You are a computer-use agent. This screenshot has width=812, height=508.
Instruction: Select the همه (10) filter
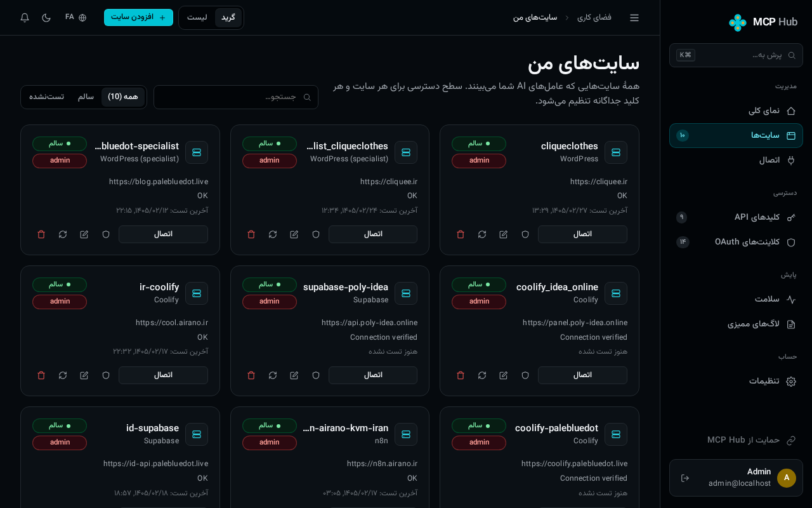[x=123, y=97]
